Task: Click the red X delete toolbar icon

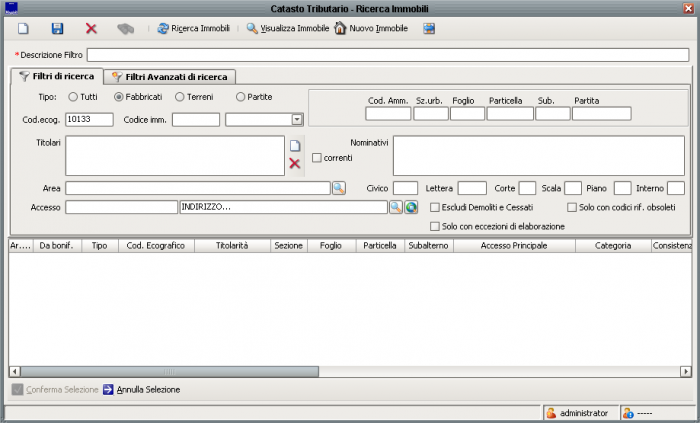Action: click(91, 29)
